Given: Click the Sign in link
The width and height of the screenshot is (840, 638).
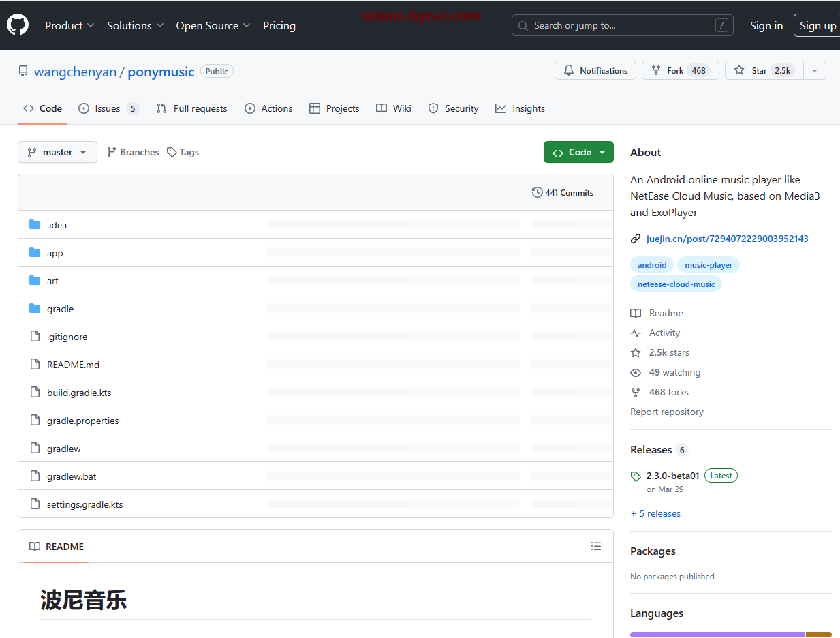Looking at the screenshot, I should pos(766,25).
